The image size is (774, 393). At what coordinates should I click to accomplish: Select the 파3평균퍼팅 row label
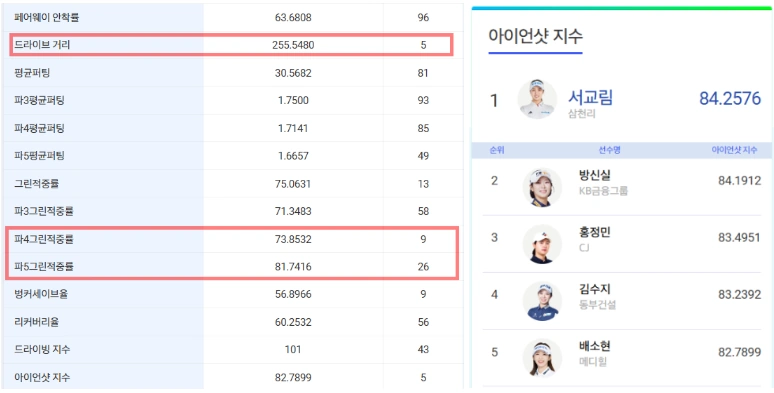tap(39, 101)
